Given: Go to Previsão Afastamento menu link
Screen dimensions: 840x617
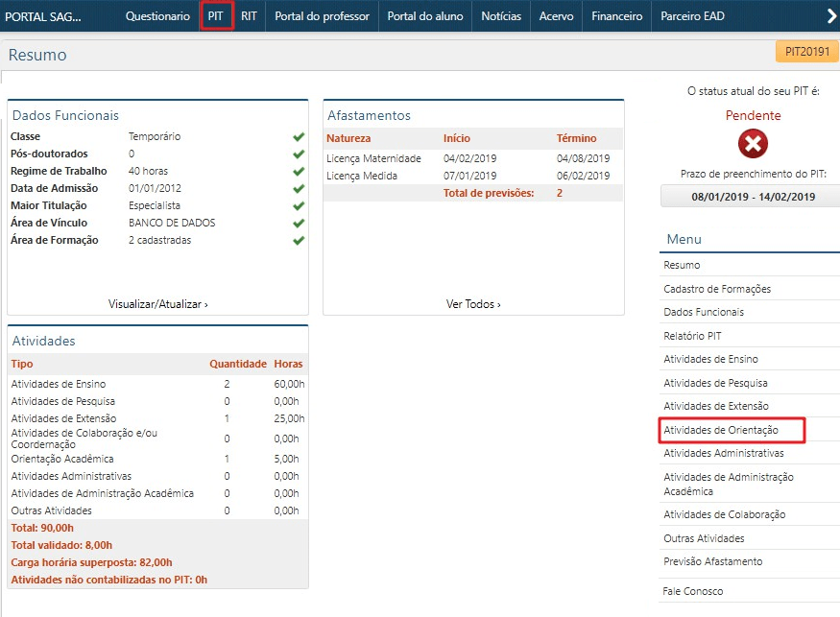Looking at the screenshot, I should click(712, 561).
